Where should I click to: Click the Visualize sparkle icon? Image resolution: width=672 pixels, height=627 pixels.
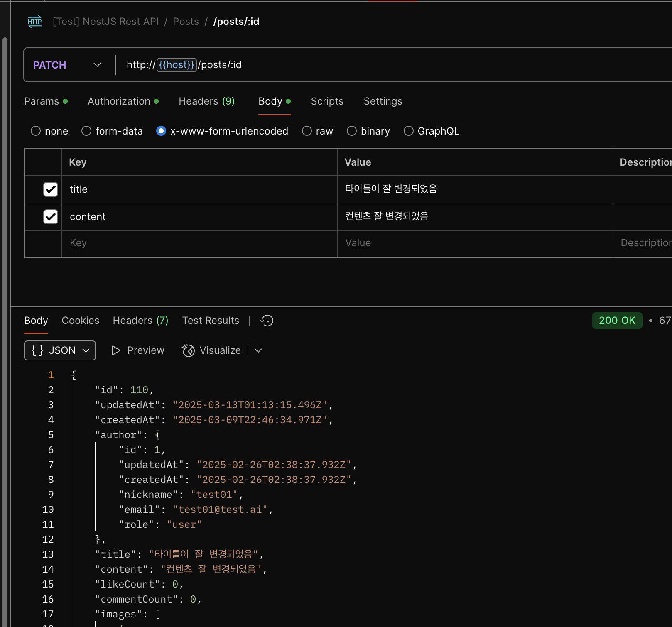pyautogui.click(x=188, y=350)
